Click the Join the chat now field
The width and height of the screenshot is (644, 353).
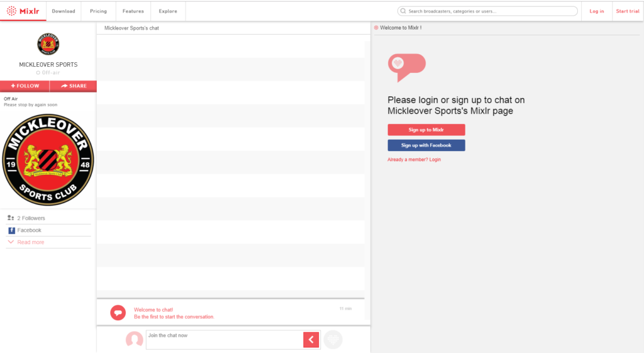[x=225, y=340]
